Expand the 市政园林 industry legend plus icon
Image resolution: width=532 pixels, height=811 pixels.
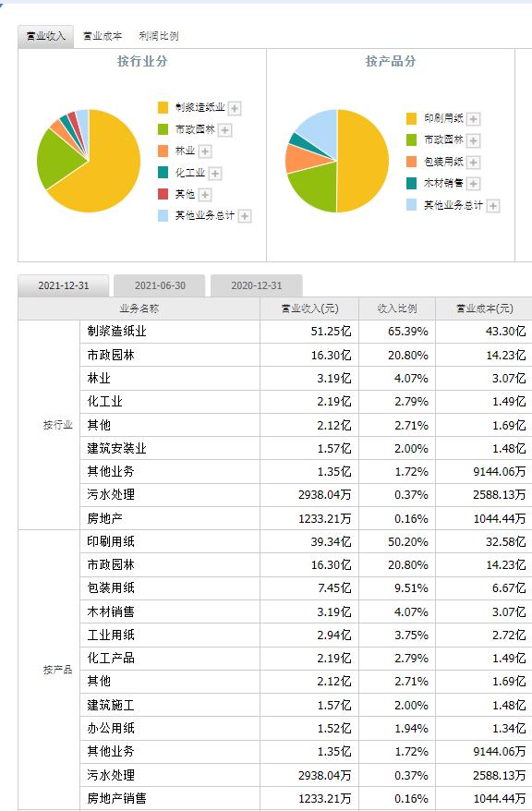pos(224,130)
